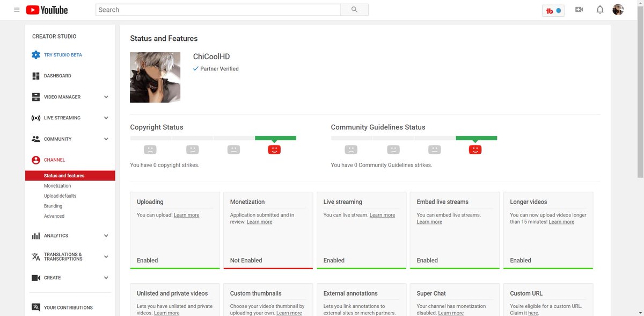Click the Create camera icon in sidebar
Viewport: 644px width, 316px height.
(36, 278)
